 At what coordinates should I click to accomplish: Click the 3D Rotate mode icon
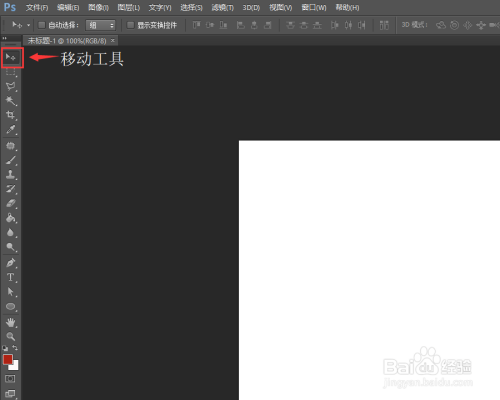coord(441,25)
